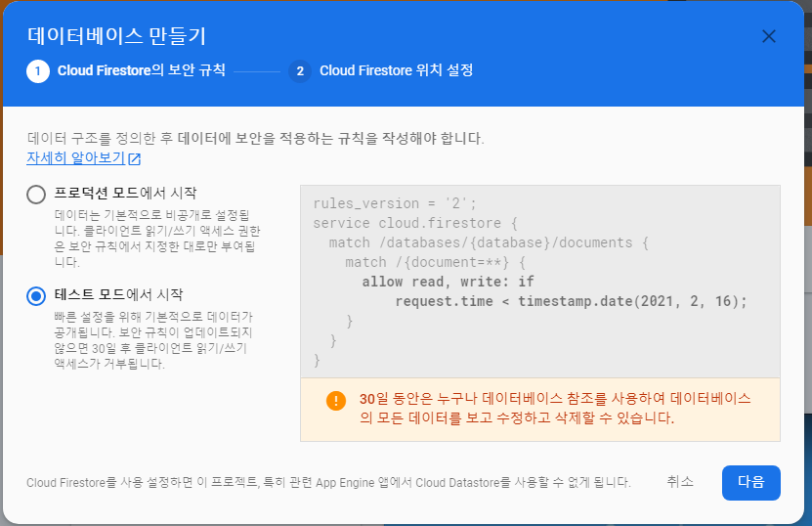The height and width of the screenshot is (526, 812).
Task: Select 테스트 모드에서 시작 radio button
Action: 36,296
